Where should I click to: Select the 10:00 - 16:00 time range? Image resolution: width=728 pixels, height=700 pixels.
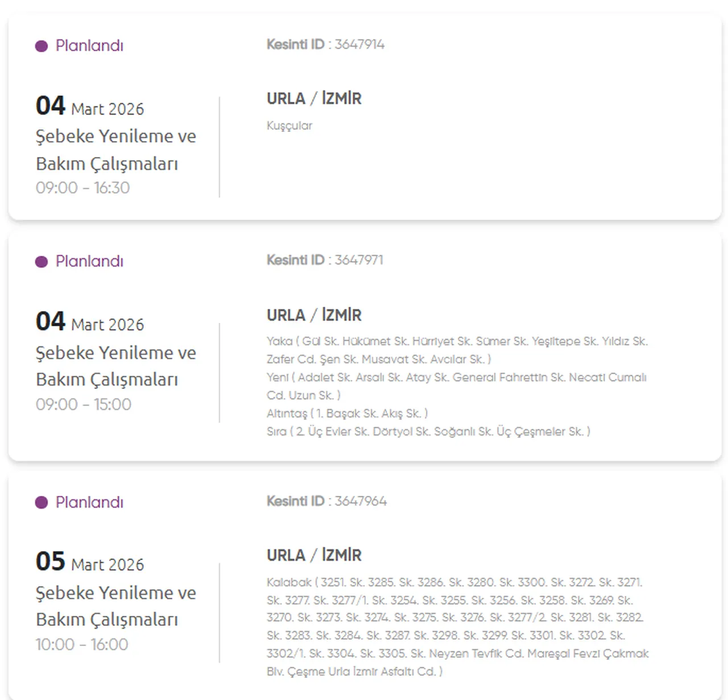click(x=82, y=644)
